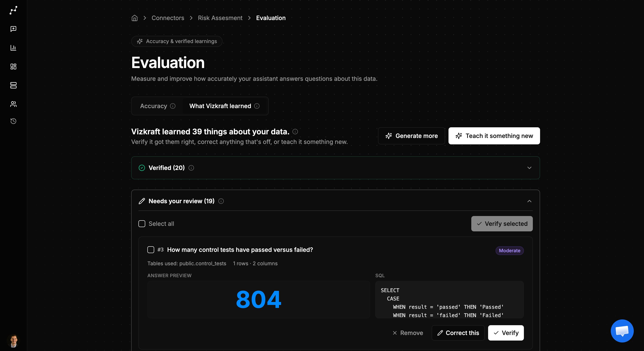Click Tables used: public.control_tests text
The height and width of the screenshot is (351, 644).
(x=187, y=264)
